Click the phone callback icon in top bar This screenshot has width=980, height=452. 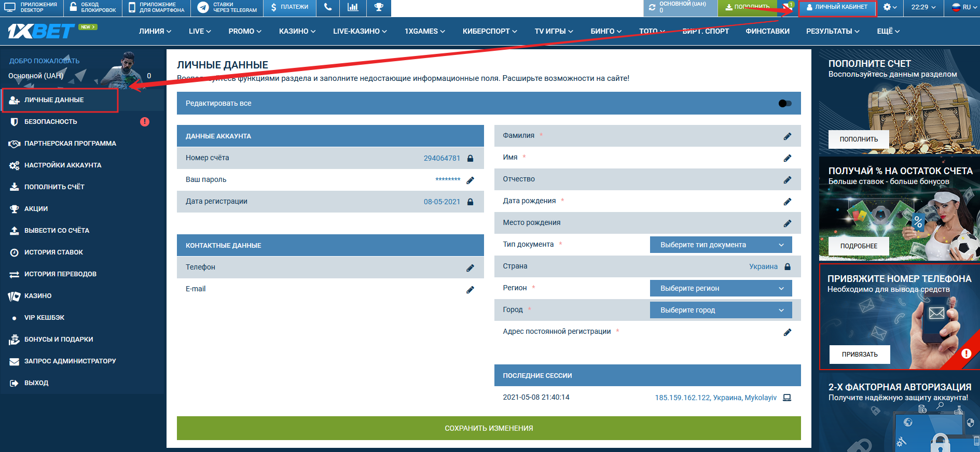[x=327, y=7]
